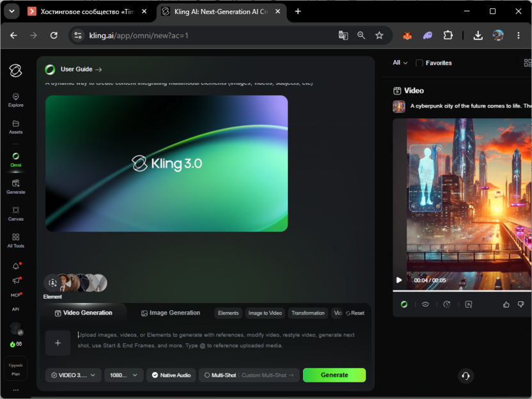Click the regenerate icon under the video
532x399 pixels.
447,304
